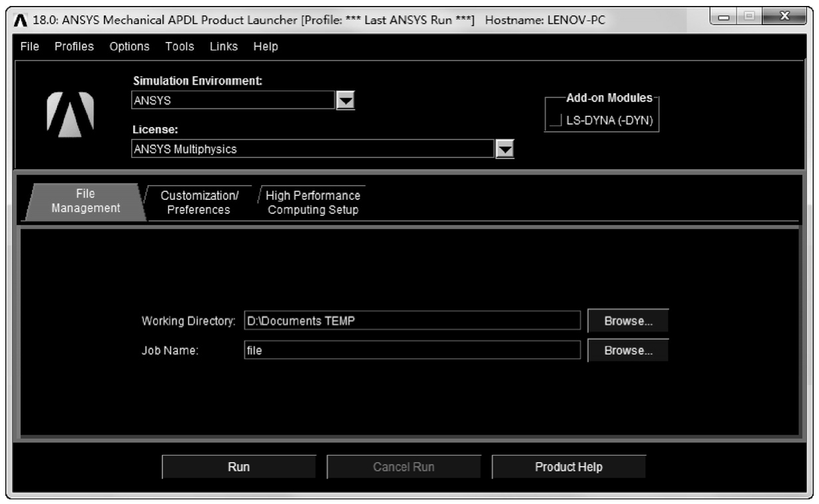This screenshot has height=504, width=819.
Task: Browse for the Job Name
Action: (x=628, y=350)
